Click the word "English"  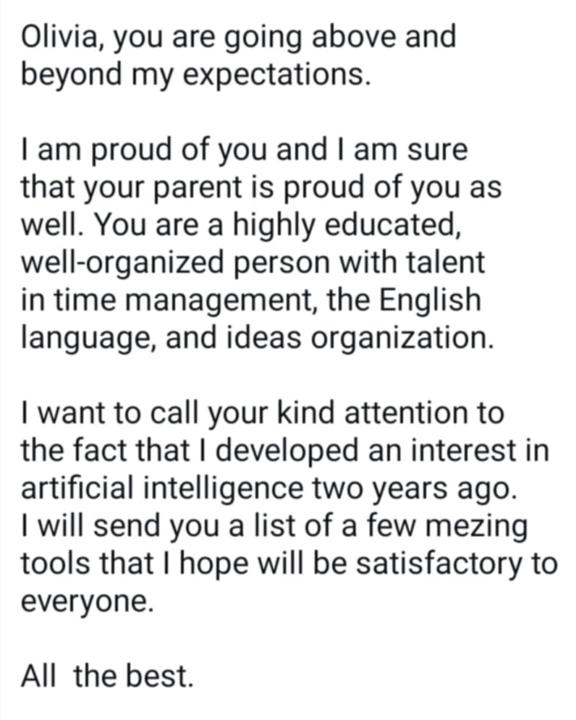(x=430, y=300)
